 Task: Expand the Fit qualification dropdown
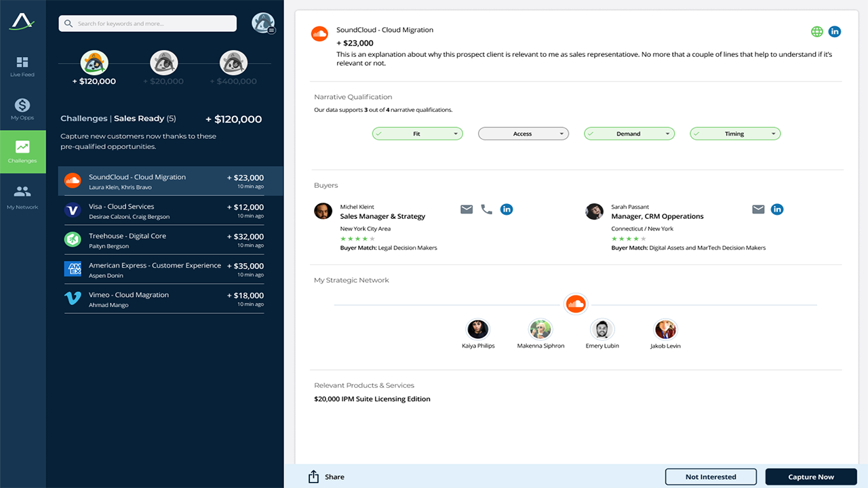417,134
